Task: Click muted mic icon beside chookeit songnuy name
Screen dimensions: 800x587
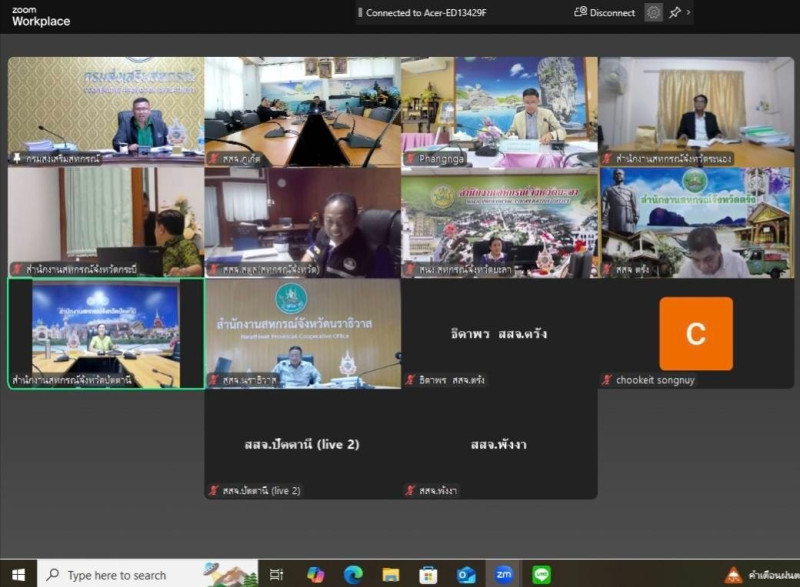Action: pos(607,380)
